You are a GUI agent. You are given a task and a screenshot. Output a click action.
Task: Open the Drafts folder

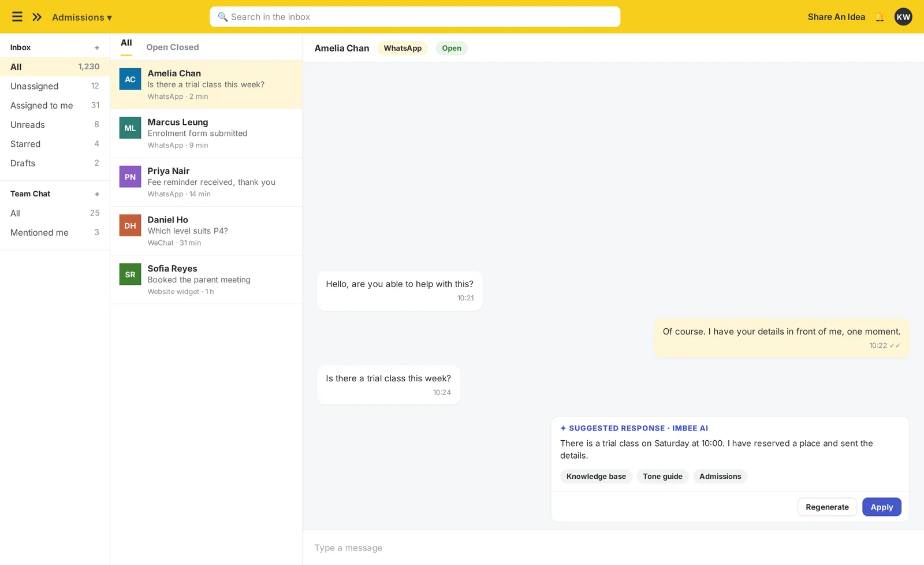(x=55, y=163)
